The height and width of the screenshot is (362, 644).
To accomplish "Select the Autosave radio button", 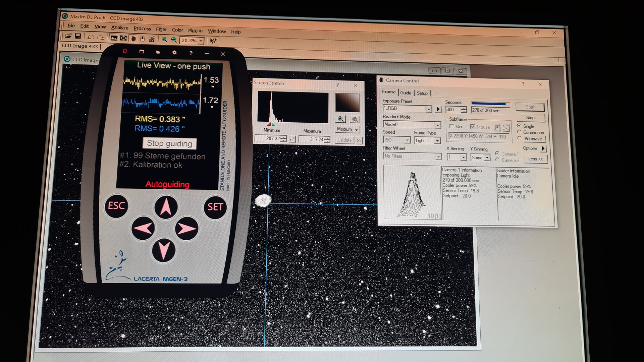I will pos(519,138).
